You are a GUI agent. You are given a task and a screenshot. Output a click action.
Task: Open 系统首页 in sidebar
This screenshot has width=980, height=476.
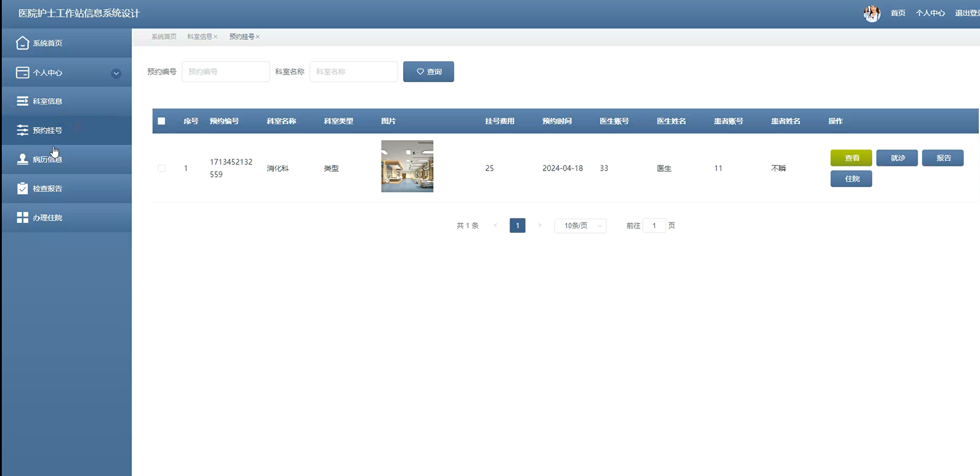67,43
